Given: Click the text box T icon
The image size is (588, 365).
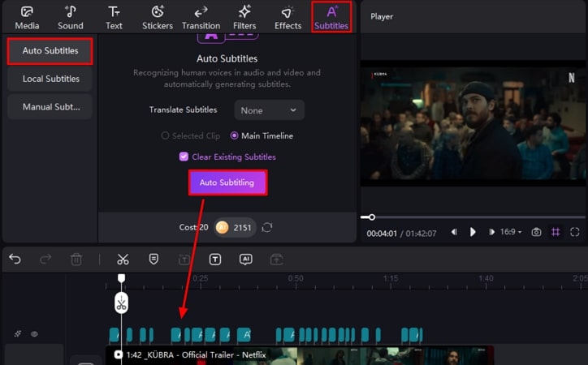Looking at the screenshot, I should point(215,259).
